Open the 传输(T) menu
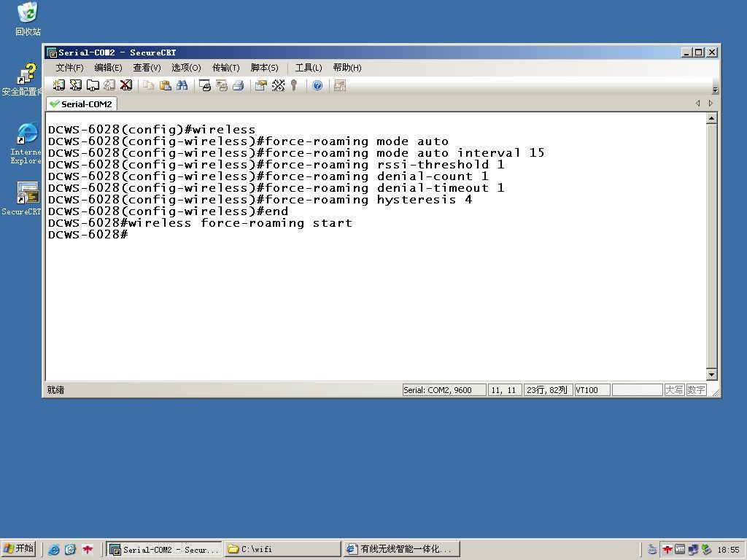This screenshot has height=560, width=747. point(226,68)
